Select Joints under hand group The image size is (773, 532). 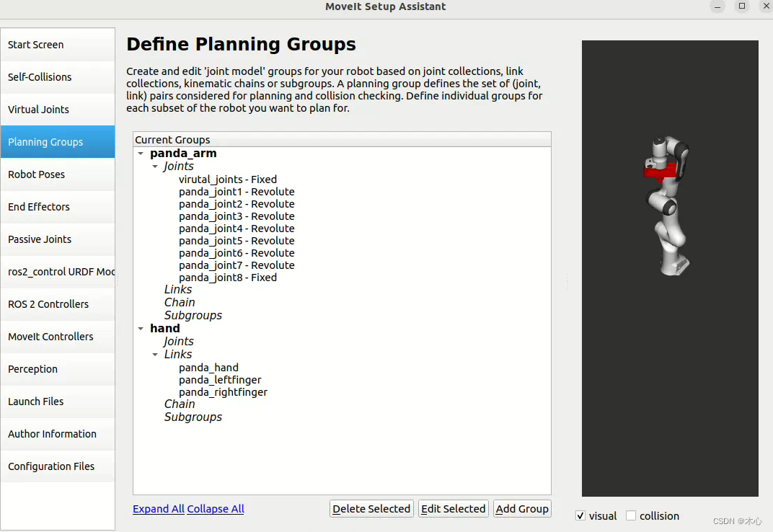(x=178, y=341)
